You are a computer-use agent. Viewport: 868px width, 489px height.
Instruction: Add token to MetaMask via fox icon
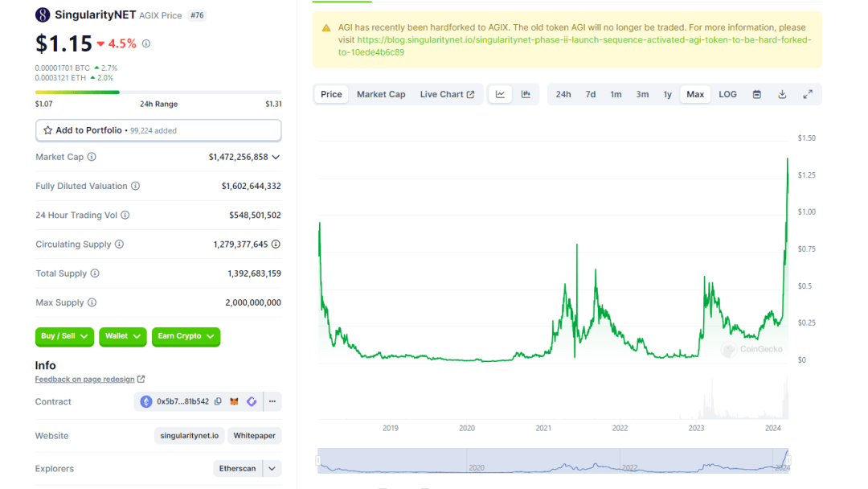pyautogui.click(x=235, y=401)
